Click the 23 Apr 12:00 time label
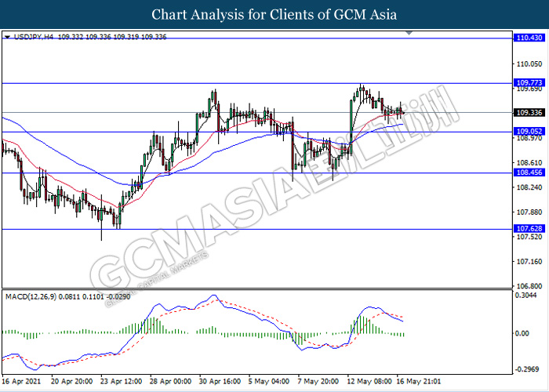The height and width of the screenshot is (392, 549). tap(121, 381)
